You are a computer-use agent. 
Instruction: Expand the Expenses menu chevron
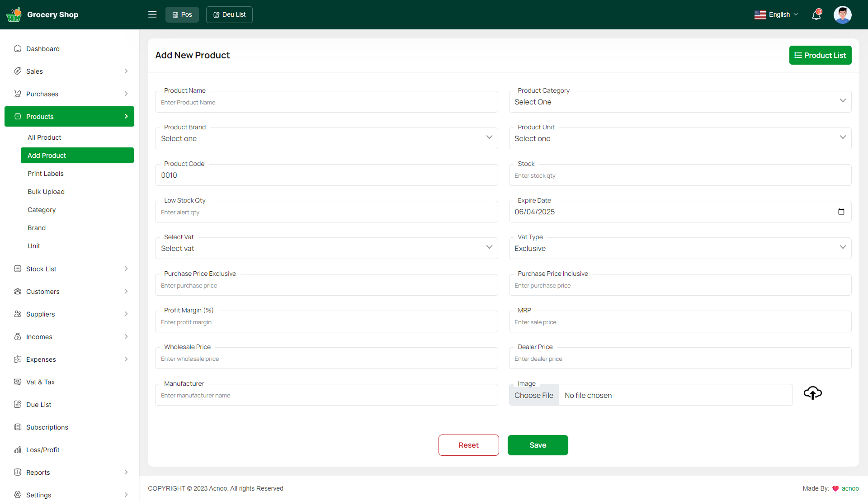[126, 359]
